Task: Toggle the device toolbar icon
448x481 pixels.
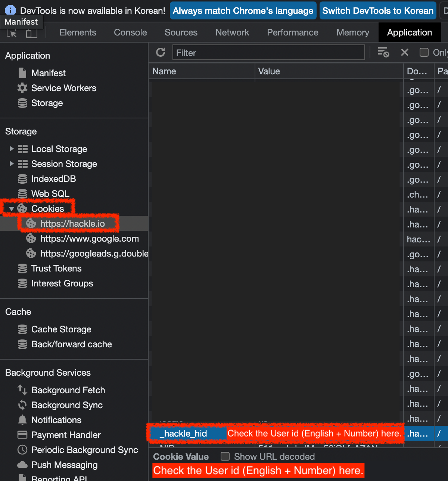Action: (x=31, y=33)
